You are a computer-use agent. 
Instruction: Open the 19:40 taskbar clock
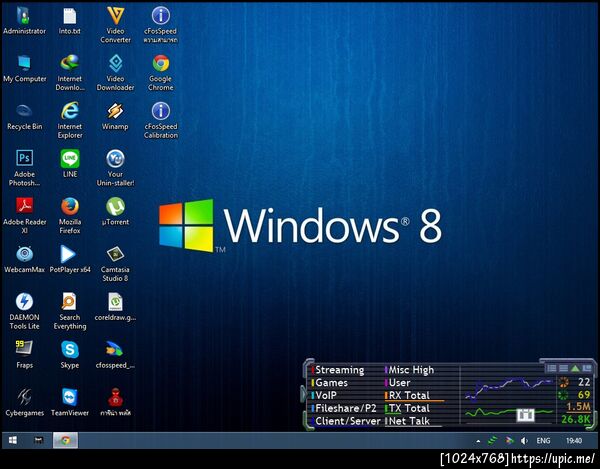click(574, 441)
